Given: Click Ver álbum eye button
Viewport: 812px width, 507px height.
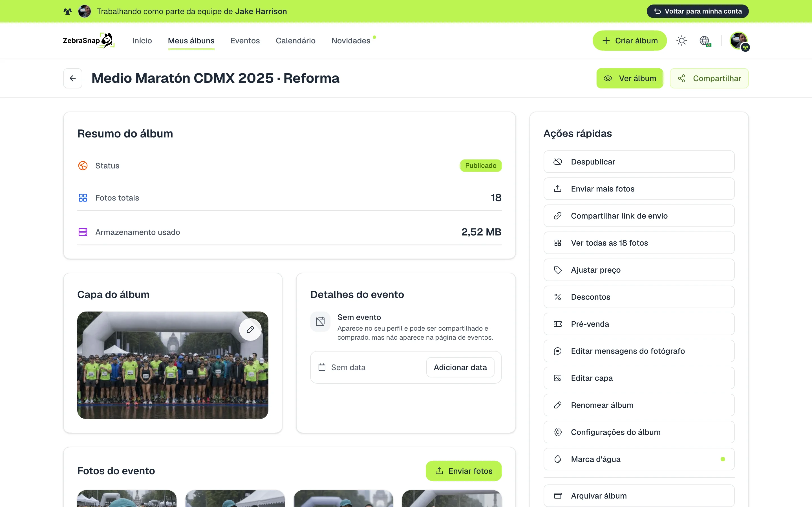Looking at the screenshot, I should pos(630,78).
